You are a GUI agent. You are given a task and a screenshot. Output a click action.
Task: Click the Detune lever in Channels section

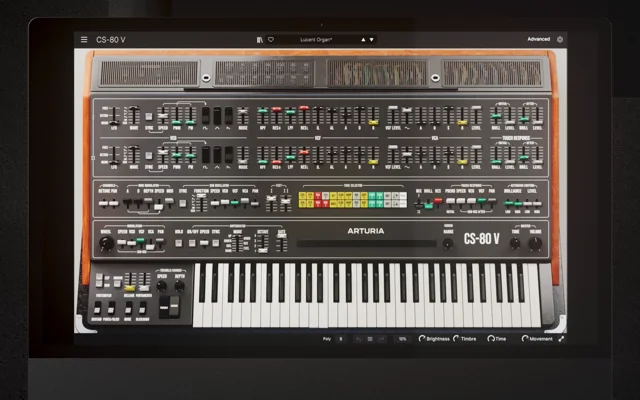tap(104, 203)
